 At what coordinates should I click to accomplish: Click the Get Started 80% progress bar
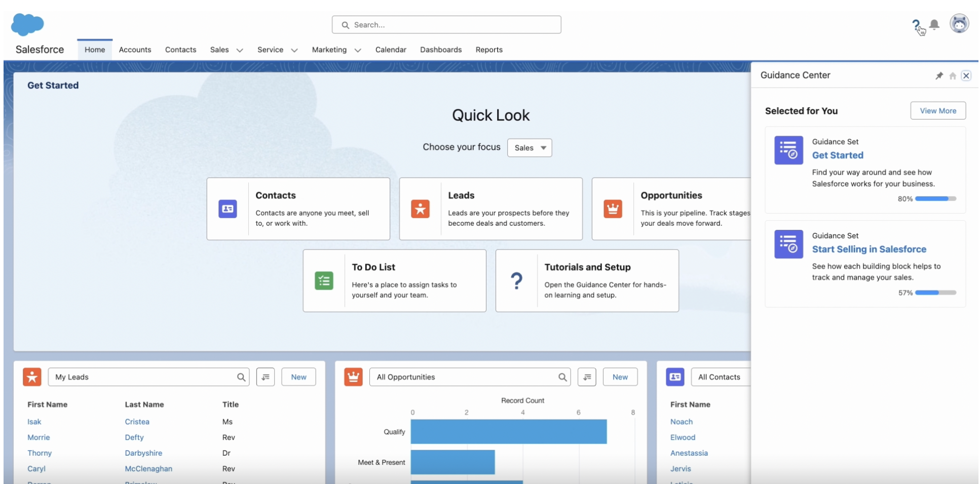pyautogui.click(x=935, y=199)
